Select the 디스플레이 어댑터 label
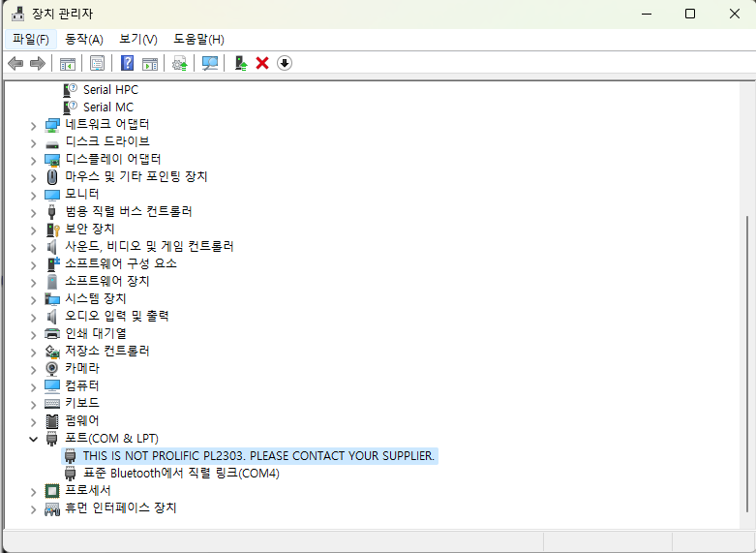 113,159
